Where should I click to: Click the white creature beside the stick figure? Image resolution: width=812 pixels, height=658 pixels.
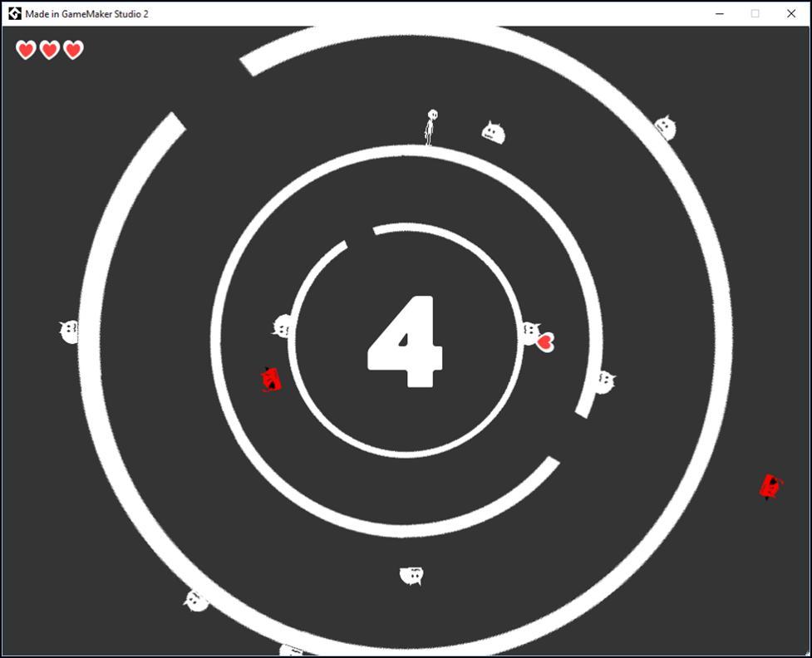click(494, 132)
